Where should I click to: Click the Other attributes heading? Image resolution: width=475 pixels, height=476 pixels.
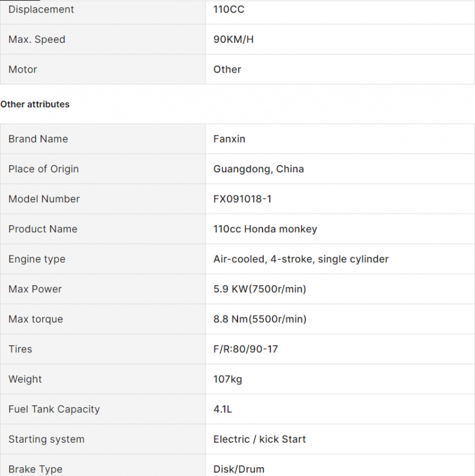click(x=35, y=104)
